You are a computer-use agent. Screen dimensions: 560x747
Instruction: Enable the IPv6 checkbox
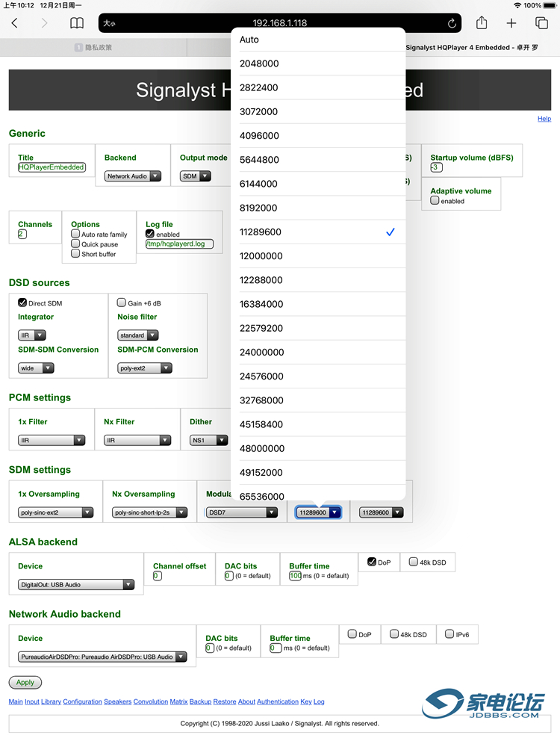tap(449, 634)
